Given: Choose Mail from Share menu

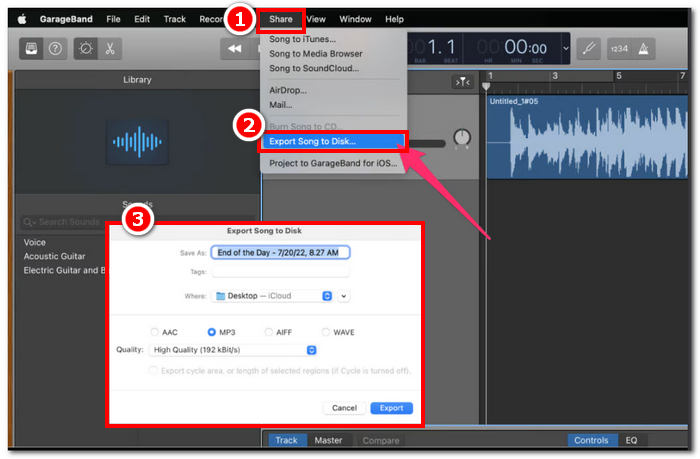Looking at the screenshot, I should pos(333,105).
